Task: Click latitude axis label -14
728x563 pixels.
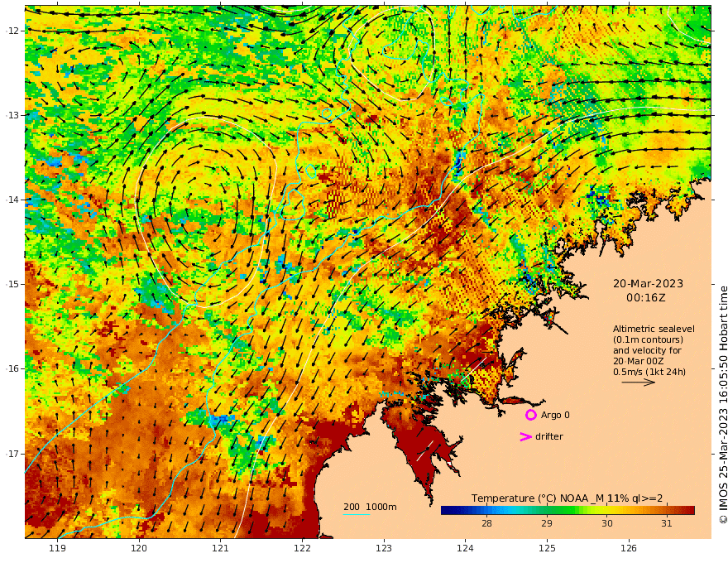Action: point(12,200)
